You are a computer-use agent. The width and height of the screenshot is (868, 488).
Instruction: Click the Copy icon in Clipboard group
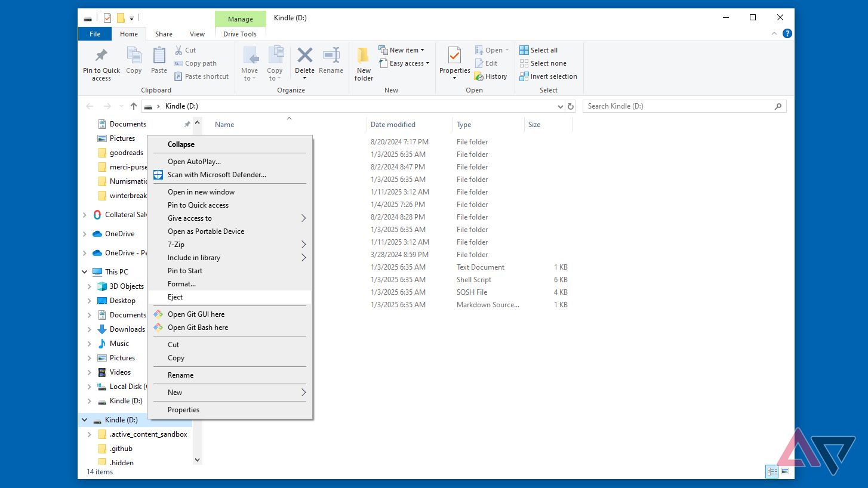point(134,56)
